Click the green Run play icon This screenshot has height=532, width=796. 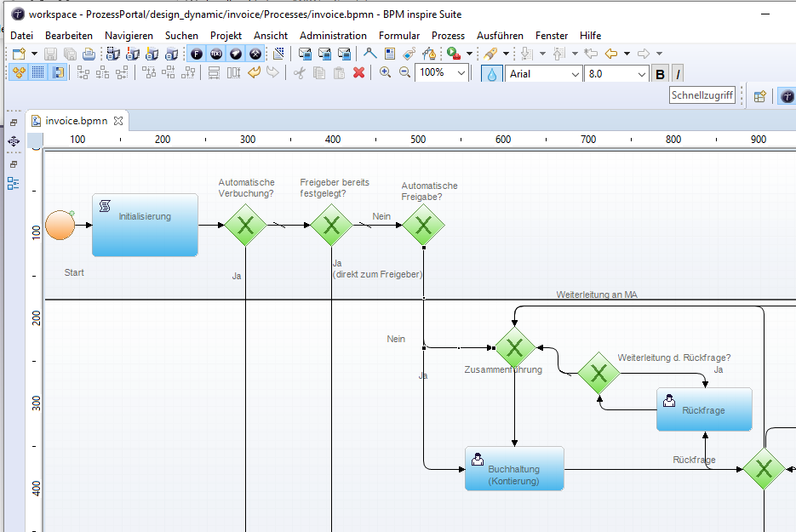pos(453,54)
